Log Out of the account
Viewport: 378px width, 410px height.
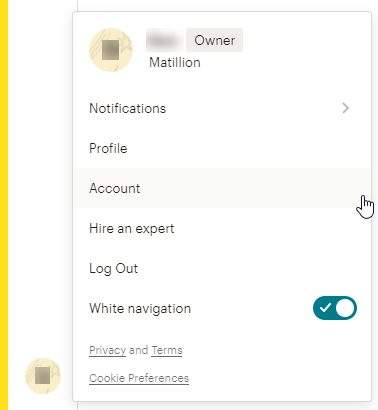click(x=222, y=268)
